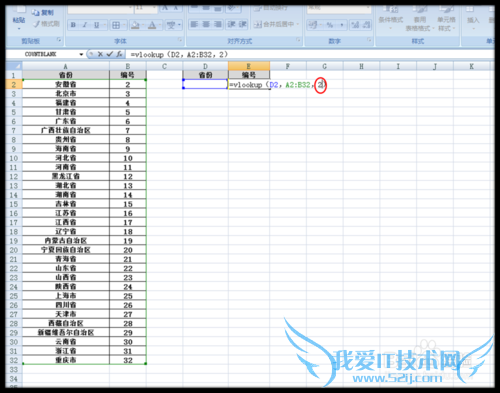Open the Number (数字) group dialog launcher

369,40
